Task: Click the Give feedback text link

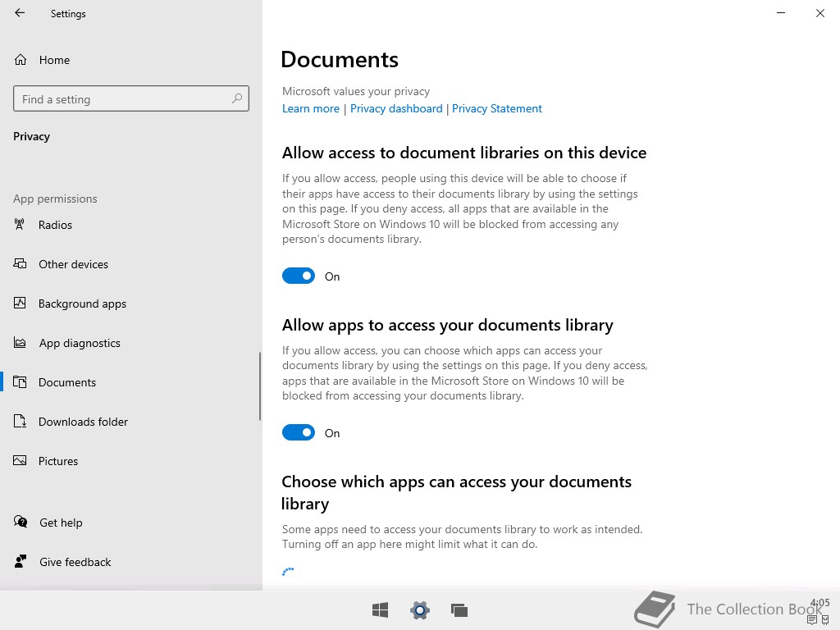Action: coord(75,562)
